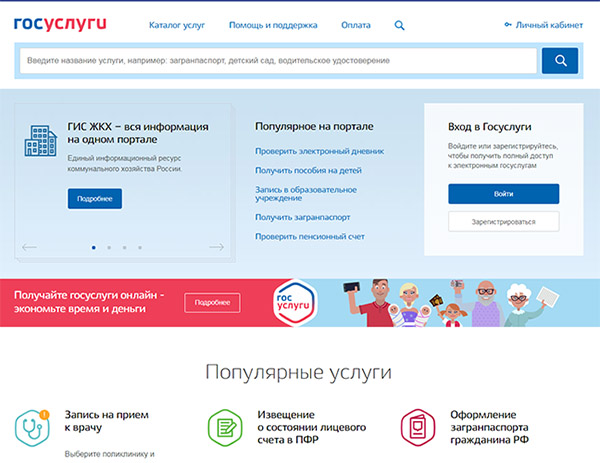Open Личный кабинет link
The width and height of the screenshot is (600, 463).
point(542,25)
